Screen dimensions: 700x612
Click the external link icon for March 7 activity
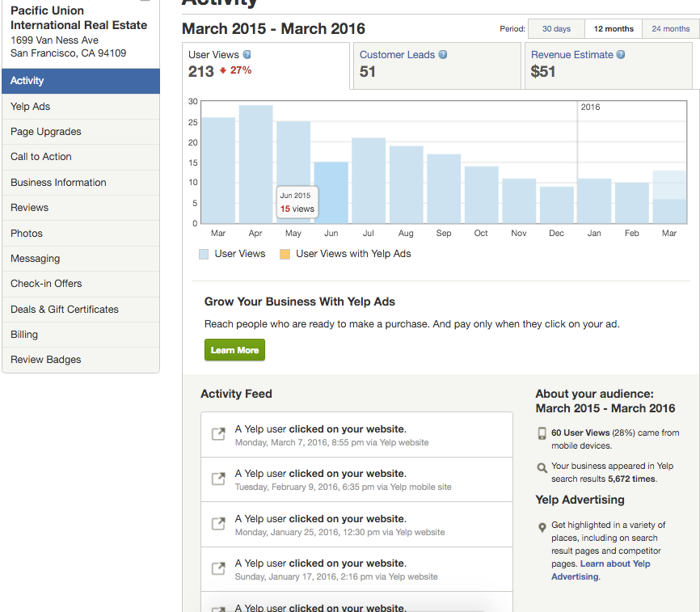[x=218, y=434]
